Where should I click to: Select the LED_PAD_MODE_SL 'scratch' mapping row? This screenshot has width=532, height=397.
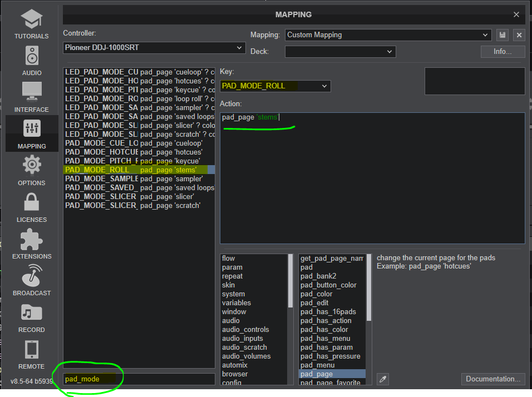click(x=139, y=134)
